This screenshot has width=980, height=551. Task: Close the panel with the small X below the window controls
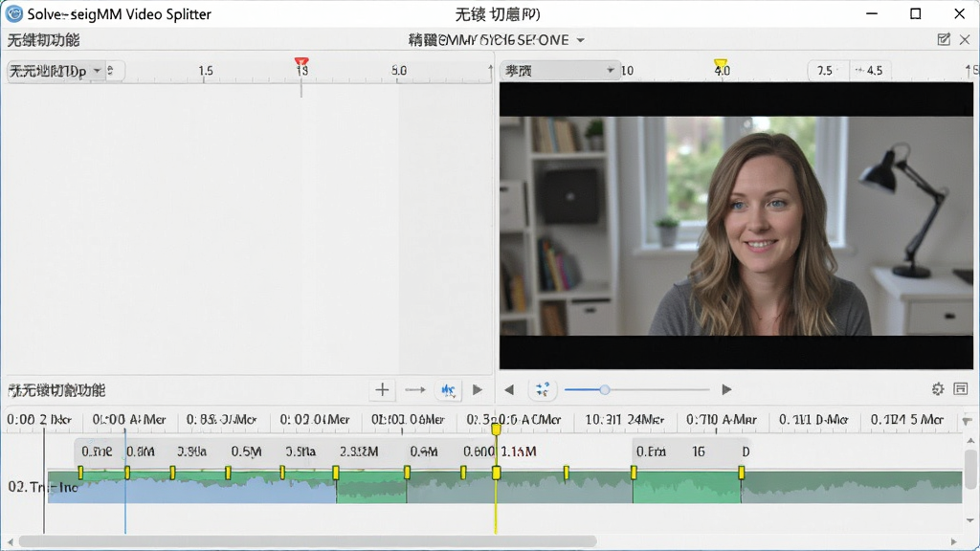point(965,40)
